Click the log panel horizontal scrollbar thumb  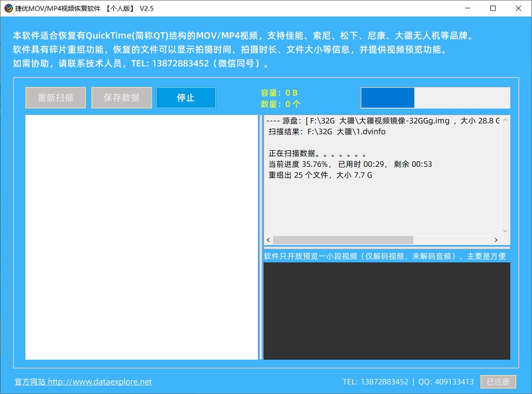click(x=343, y=240)
